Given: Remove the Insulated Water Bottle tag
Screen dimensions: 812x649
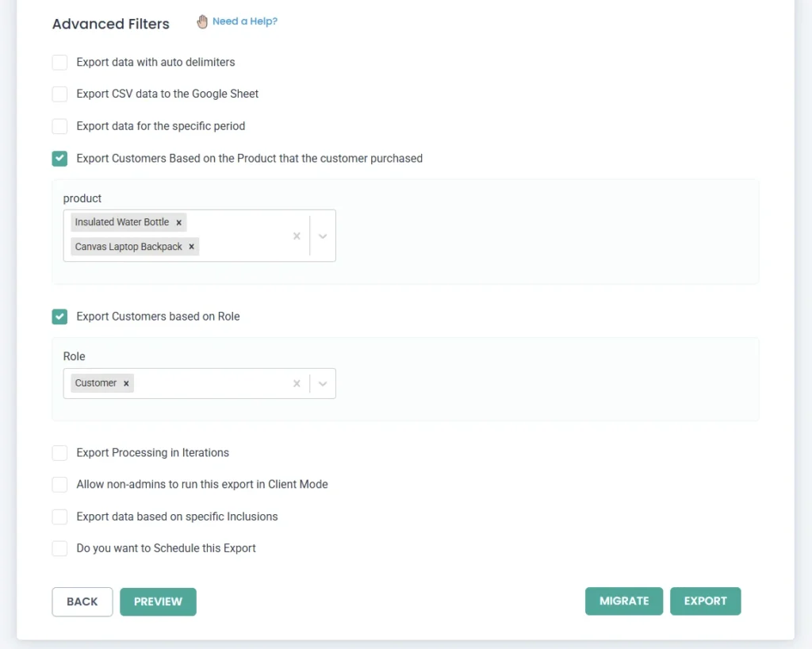Looking at the screenshot, I should point(179,223).
